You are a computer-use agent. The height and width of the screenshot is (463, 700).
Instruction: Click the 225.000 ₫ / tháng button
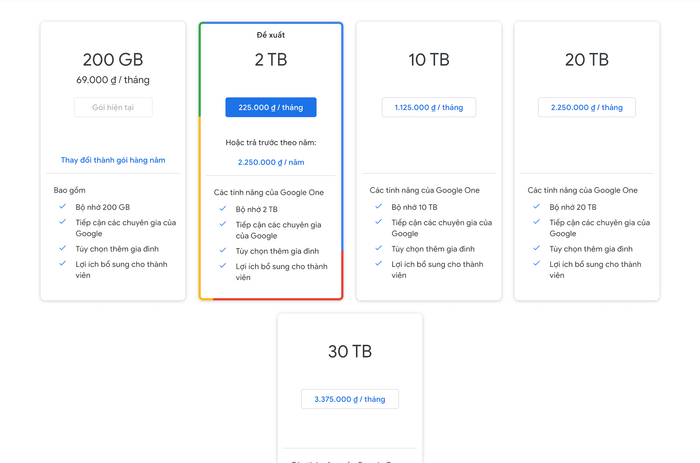click(x=271, y=107)
